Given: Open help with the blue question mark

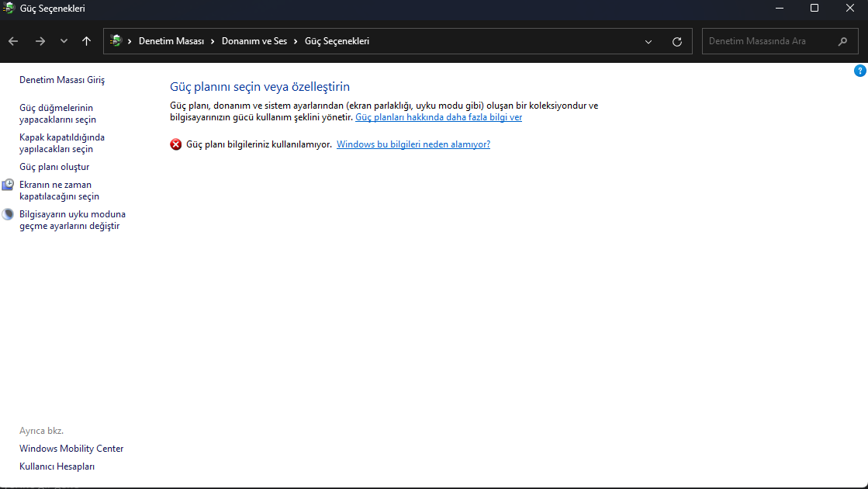Looking at the screenshot, I should (x=859, y=71).
